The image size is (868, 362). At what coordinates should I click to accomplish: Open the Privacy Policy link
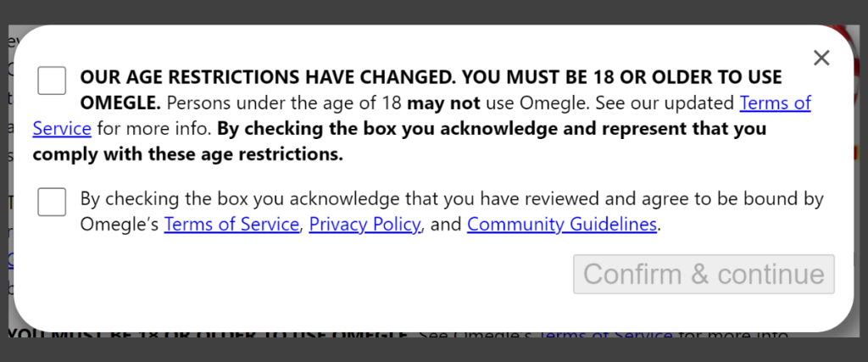[364, 225]
